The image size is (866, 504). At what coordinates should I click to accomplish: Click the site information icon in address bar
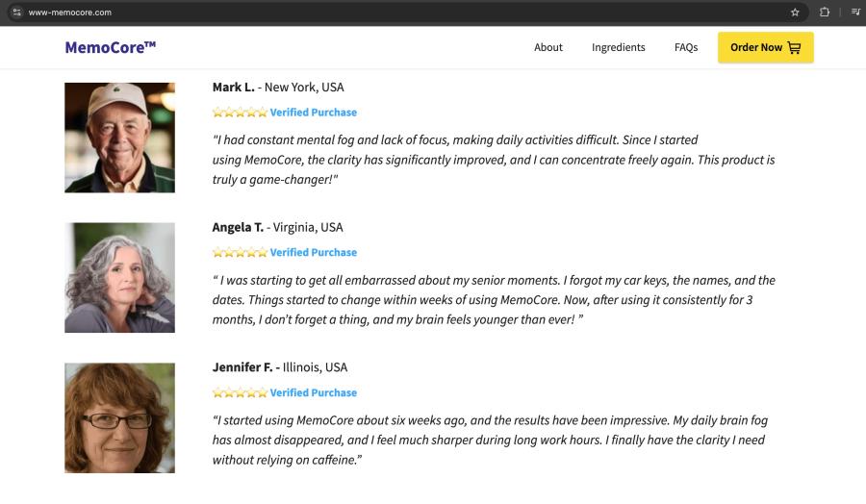pos(16,13)
